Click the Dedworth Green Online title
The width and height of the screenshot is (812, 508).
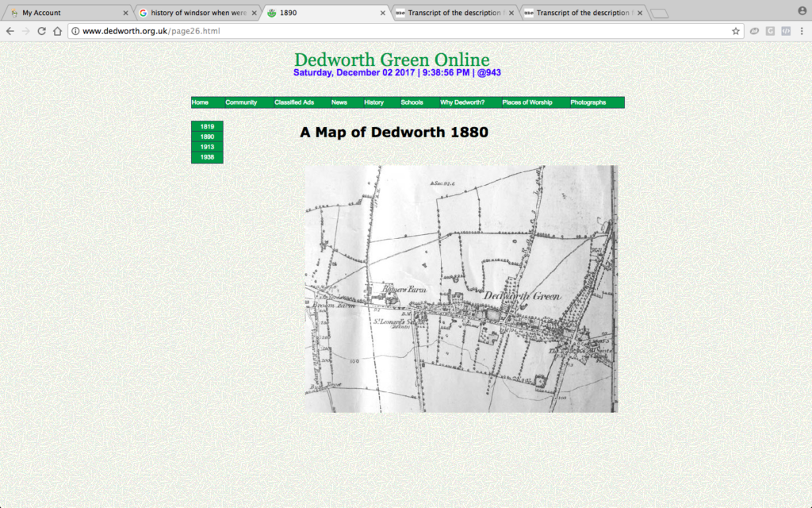coord(392,60)
